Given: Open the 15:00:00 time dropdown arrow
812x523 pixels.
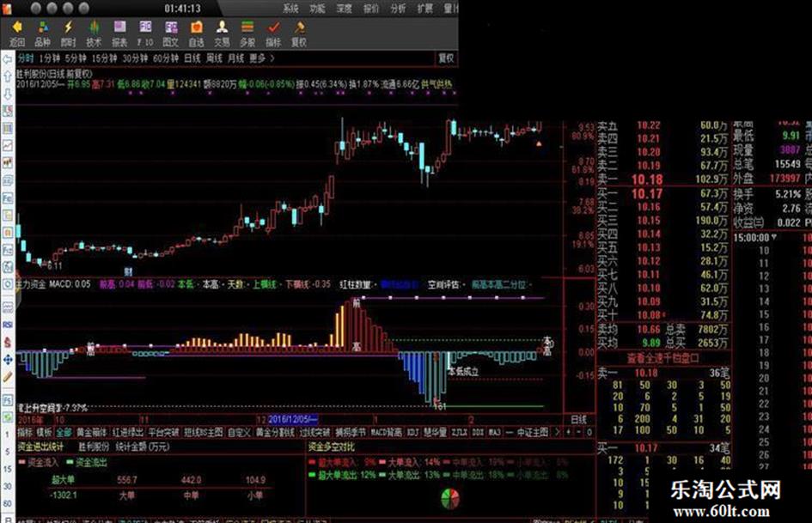Looking at the screenshot, I should coord(774,237).
